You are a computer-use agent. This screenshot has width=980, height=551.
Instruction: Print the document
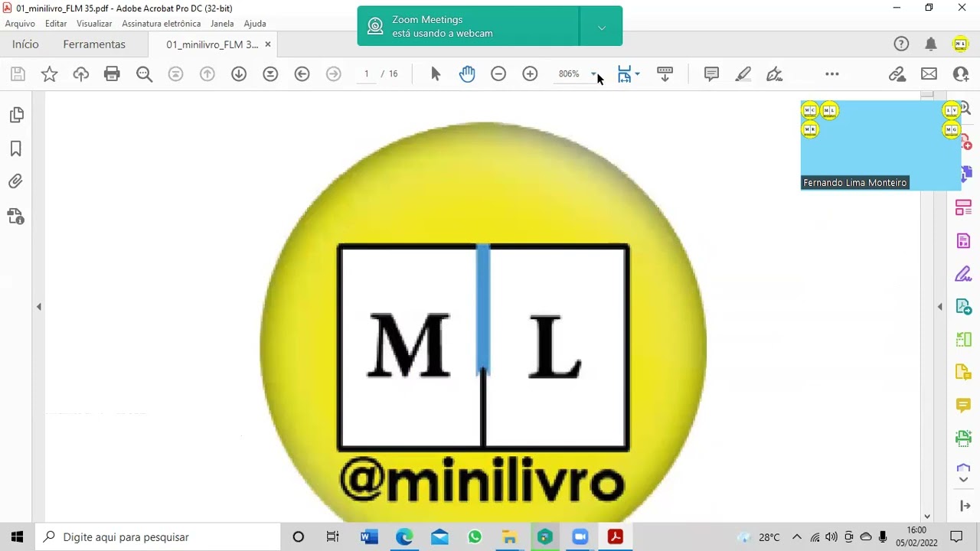112,74
